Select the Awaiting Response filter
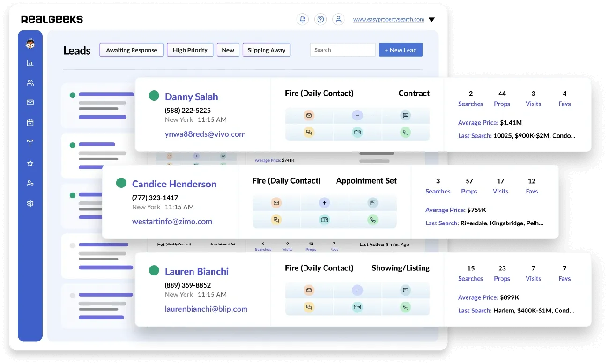Screen dimensions: 609x364 (x=132, y=50)
